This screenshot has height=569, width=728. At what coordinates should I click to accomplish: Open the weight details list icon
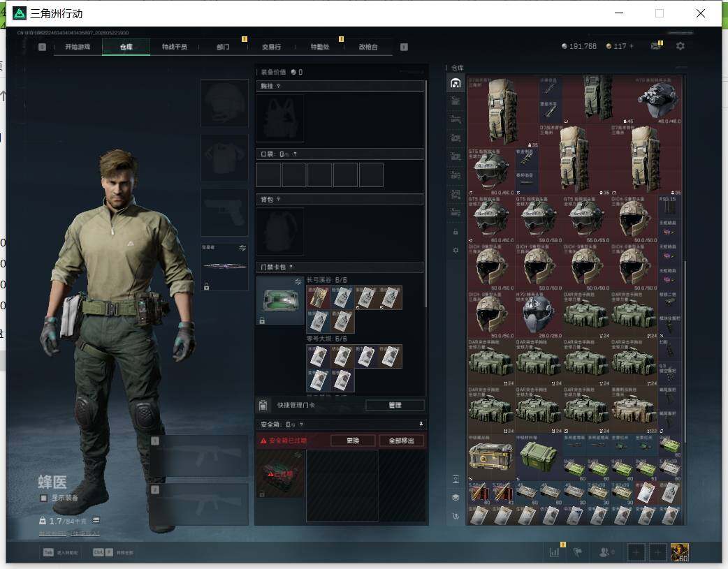click(96, 520)
